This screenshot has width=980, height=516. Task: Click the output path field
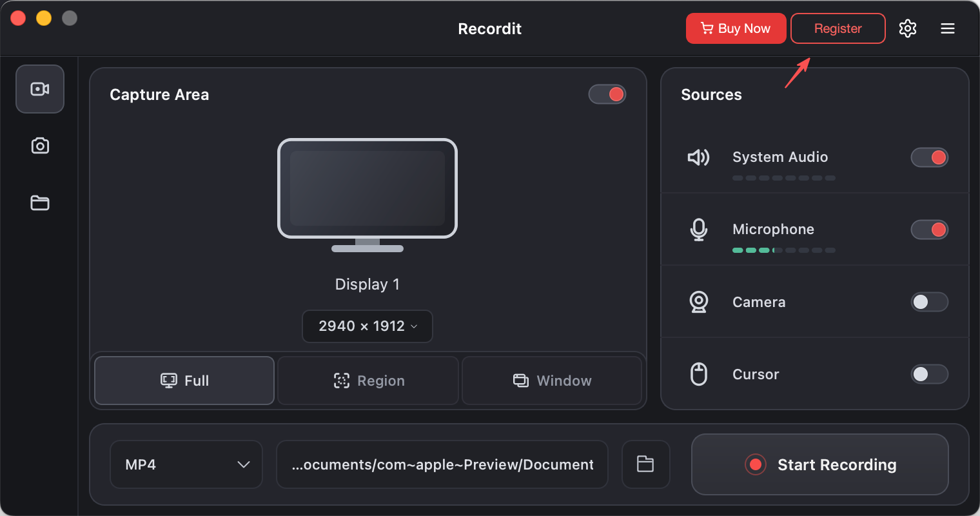[442, 464]
